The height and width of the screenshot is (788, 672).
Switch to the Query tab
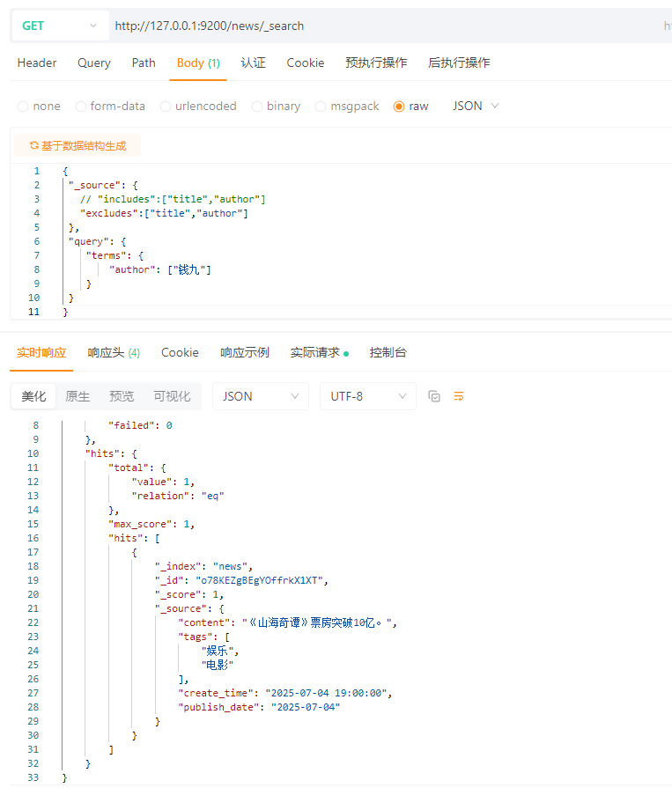[94, 63]
